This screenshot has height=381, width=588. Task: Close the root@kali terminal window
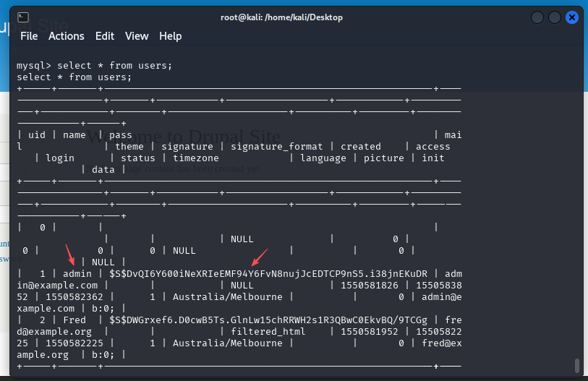[572, 17]
